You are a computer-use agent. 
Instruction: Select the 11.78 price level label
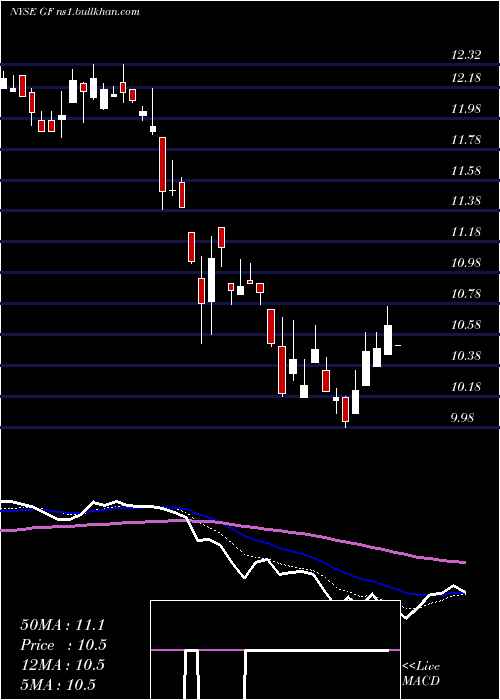pos(466,140)
